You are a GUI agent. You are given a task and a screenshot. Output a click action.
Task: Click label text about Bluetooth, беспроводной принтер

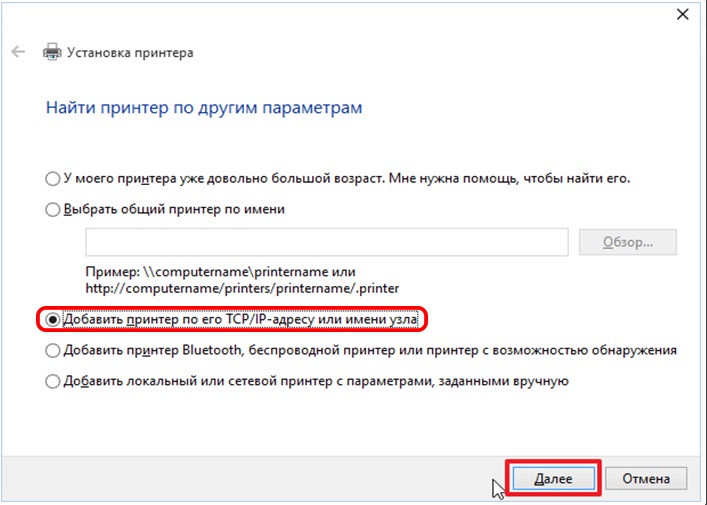[370, 351]
